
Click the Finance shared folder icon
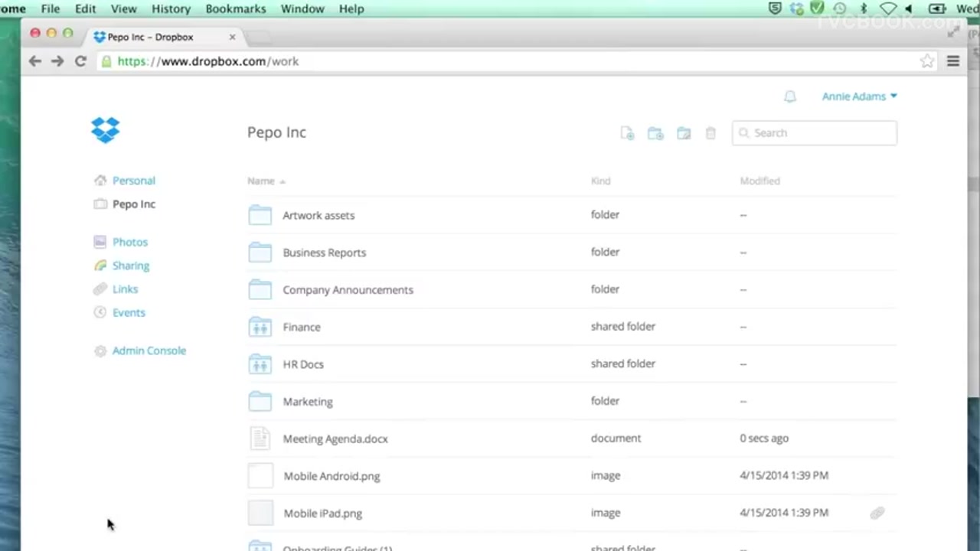click(x=260, y=327)
